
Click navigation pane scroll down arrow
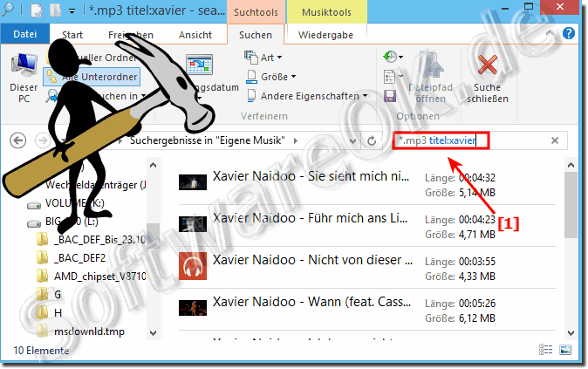(153, 332)
